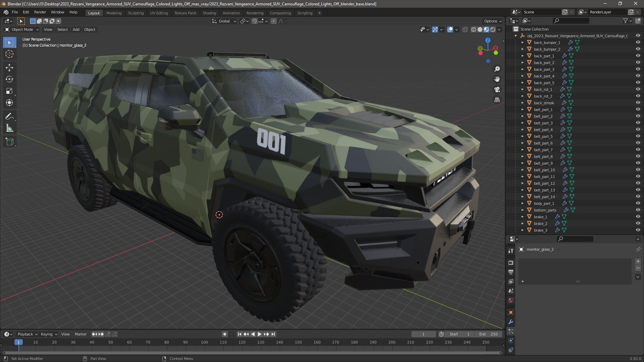Choose the Measure tool
The width and height of the screenshot is (644, 362).
9,128
